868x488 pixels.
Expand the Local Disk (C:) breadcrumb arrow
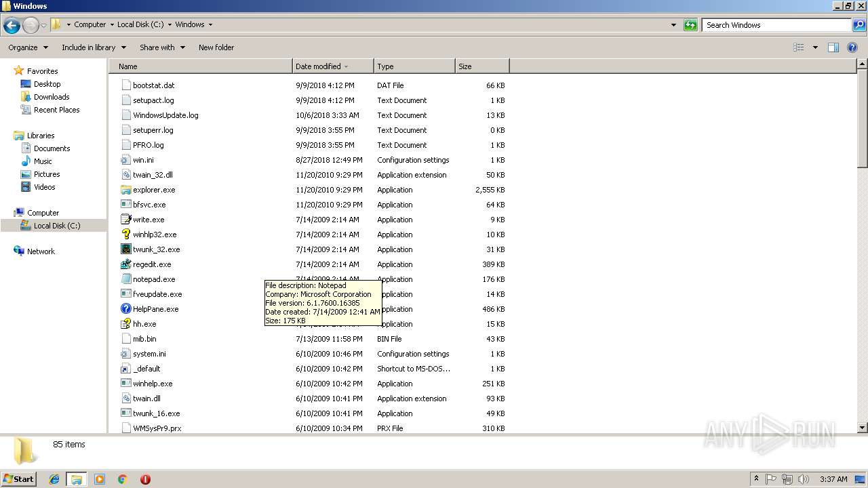(x=170, y=24)
